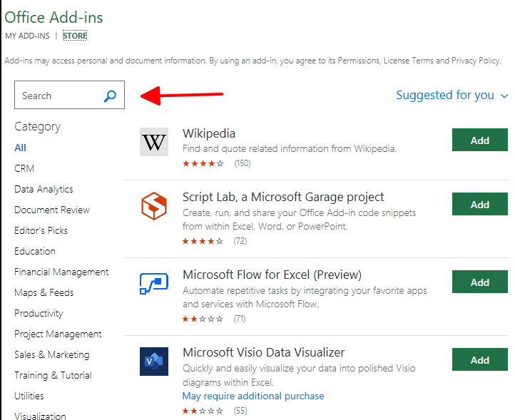Image resolution: width=515 pixels, height=420 pixels.
Task: Show the Training & Tutorial category
Action: click(53, 375)
